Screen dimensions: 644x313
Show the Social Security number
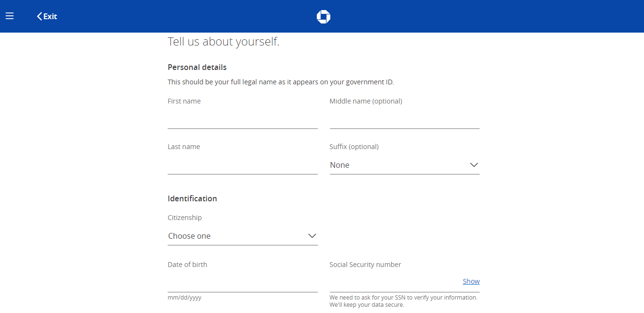[x=471, y=281]
